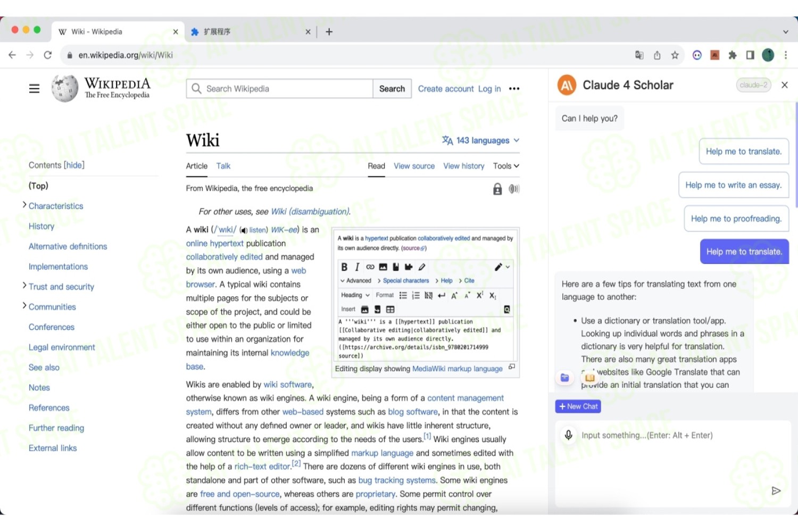Open Wikipedia personal tools ellipsis menu

(514, 89)
